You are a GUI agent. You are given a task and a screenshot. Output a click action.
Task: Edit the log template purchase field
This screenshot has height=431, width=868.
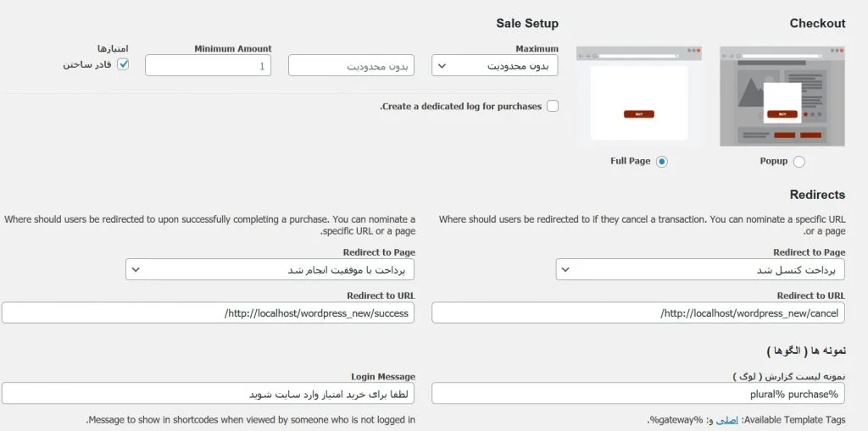[x=638, y=394]
